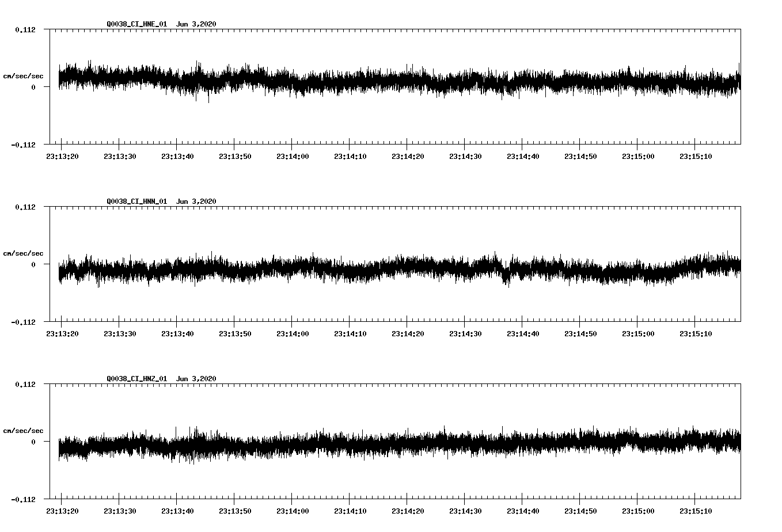Select the 0.112 maximum label on HNE plot
The image size is (782, 532).
tap(25, 29)
